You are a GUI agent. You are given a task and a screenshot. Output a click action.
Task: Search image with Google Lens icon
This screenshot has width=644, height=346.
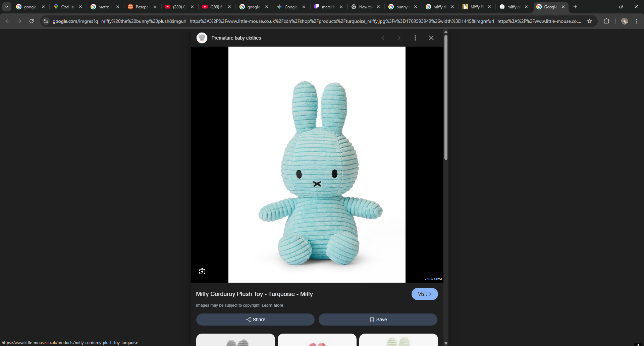click(202, 271)
